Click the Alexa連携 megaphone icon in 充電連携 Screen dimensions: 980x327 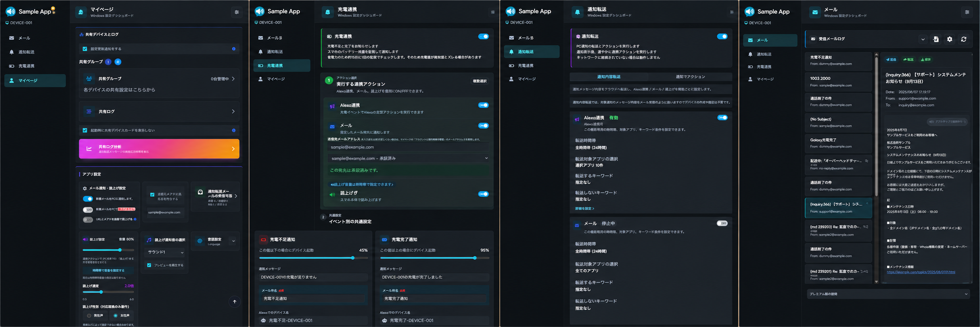click(332, 107)
